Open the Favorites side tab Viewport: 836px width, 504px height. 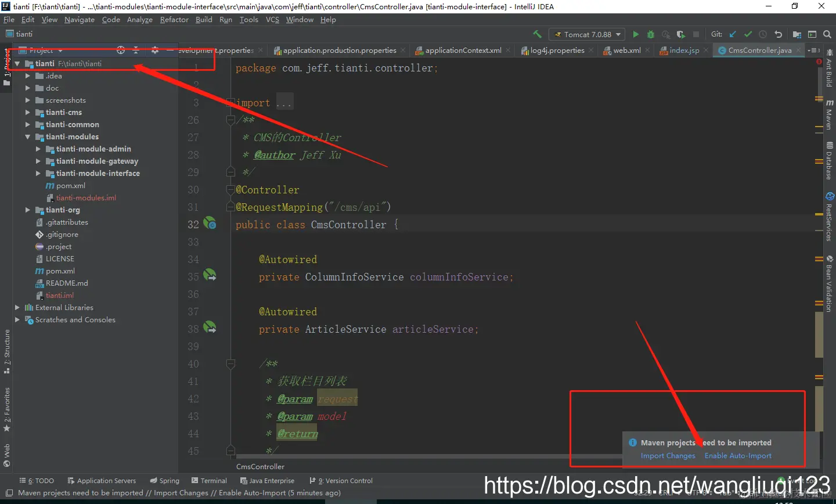pyautogui.click(x=7, y=409)
